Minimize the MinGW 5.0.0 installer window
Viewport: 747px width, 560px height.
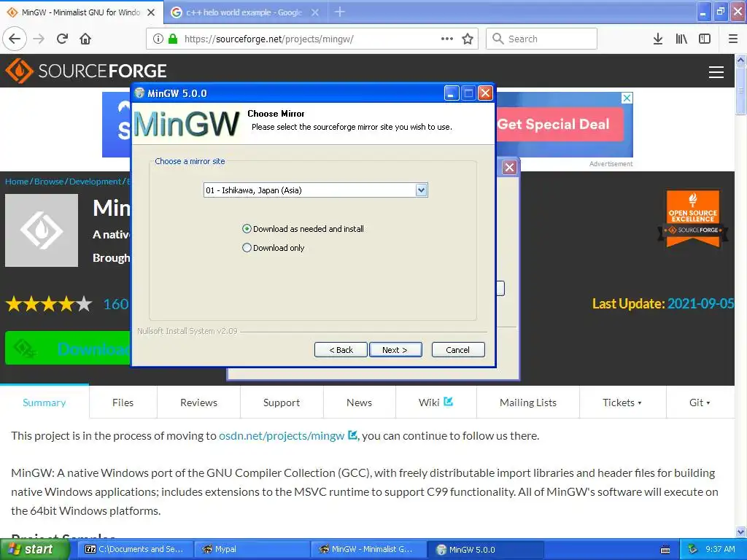451,93
